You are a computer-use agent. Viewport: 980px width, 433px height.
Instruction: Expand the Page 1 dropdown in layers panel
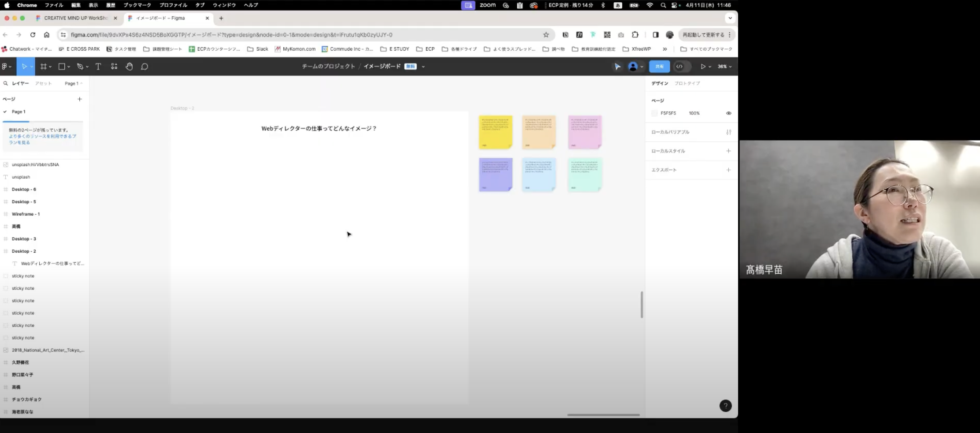74,83
